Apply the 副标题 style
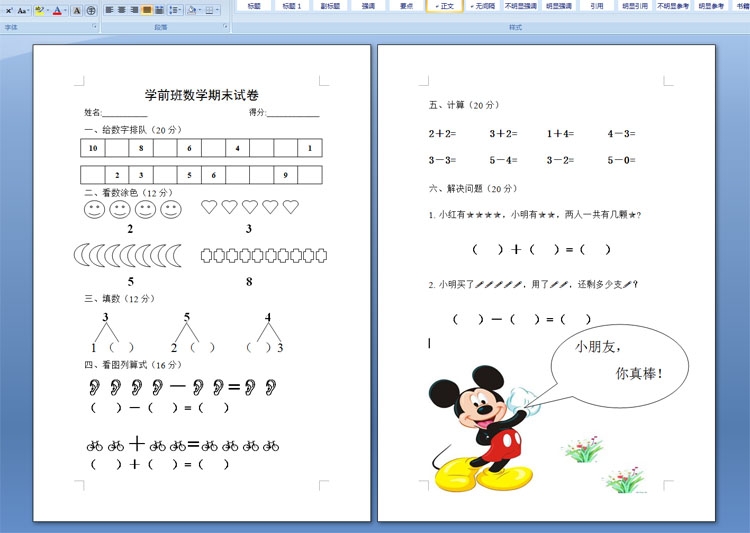750x533 pixels. 330,6
